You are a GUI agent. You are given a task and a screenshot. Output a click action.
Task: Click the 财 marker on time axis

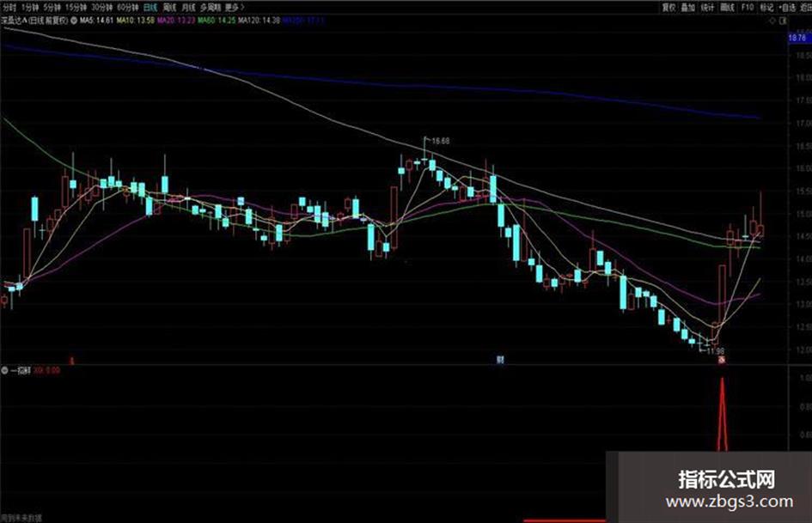[500, 359]
